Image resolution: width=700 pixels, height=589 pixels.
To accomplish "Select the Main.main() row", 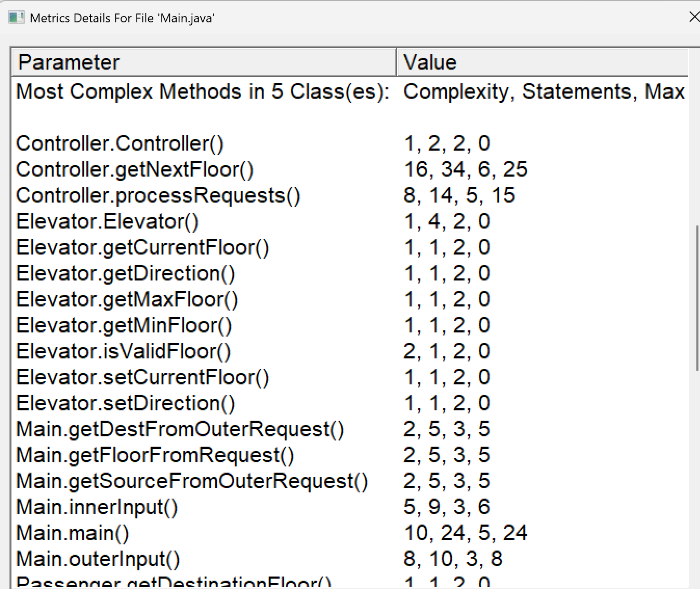I will click(73, 533).
